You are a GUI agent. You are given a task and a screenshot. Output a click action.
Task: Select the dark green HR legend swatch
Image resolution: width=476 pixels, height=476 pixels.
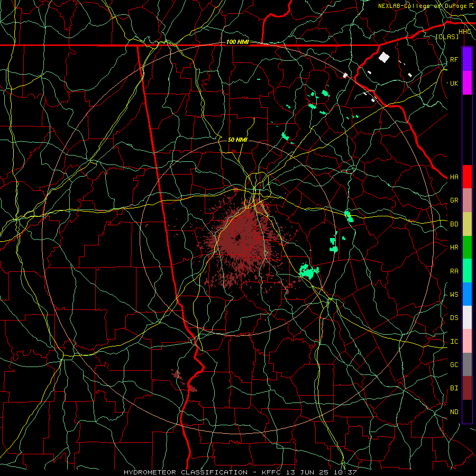click(467, 247)
